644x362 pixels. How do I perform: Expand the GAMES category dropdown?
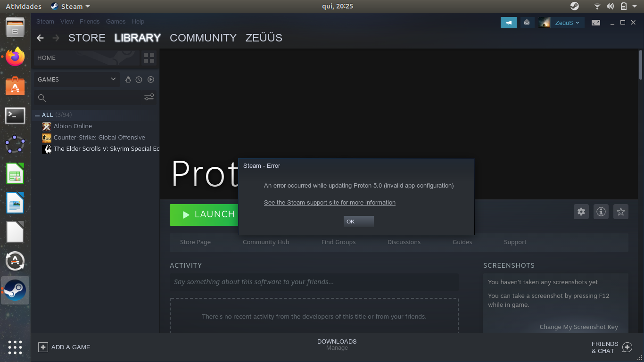[76, 80]
